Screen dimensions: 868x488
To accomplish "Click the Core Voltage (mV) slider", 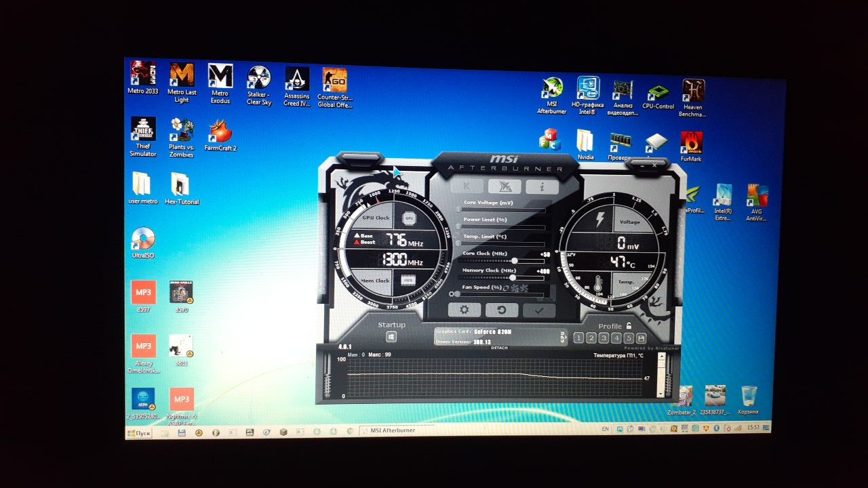I will 502,210.
